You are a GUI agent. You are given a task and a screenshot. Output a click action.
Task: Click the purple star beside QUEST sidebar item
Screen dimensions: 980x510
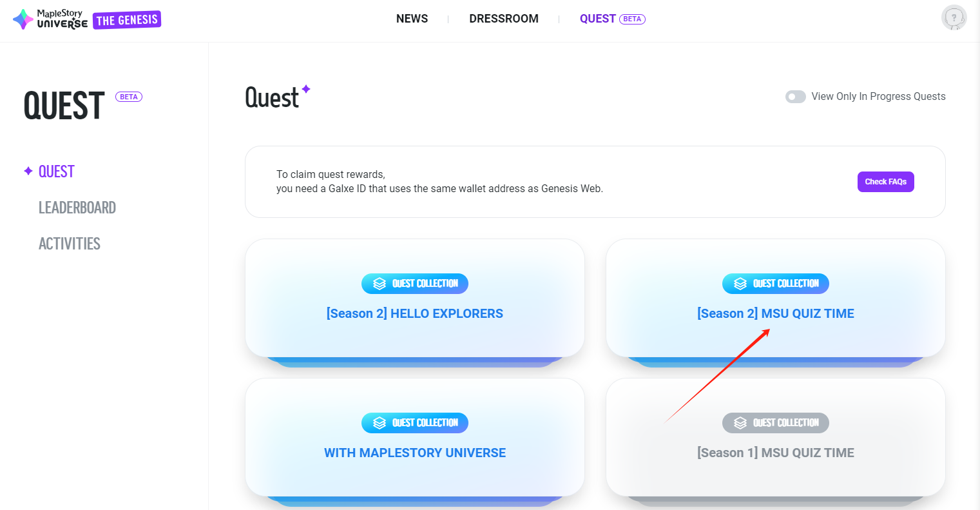coord(28,171)
